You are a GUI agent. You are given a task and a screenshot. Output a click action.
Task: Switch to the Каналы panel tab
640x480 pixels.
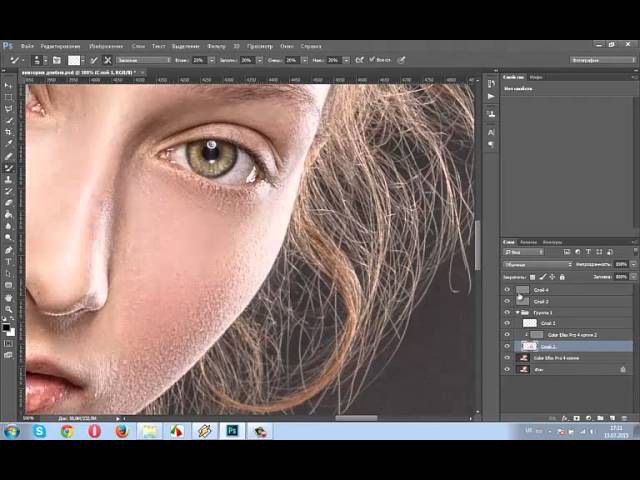pyautogui.click(x=529, y=242)
